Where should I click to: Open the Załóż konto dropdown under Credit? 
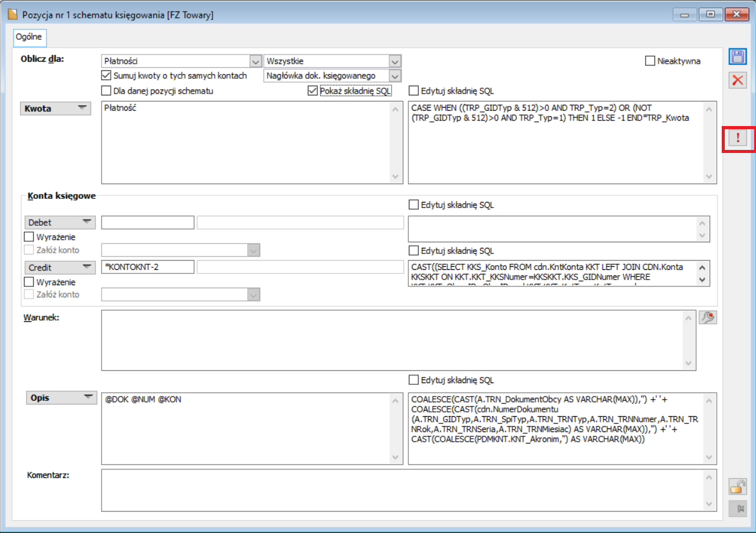(x=253, y=294)
